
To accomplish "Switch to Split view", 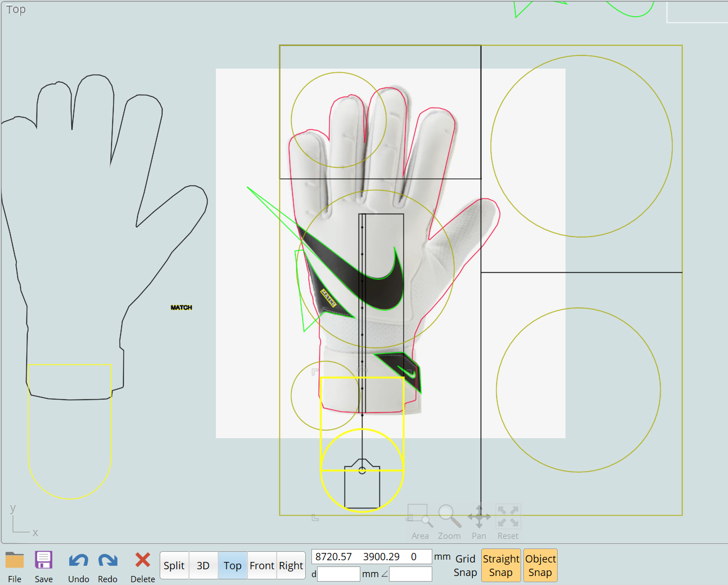I will [174, 565].
